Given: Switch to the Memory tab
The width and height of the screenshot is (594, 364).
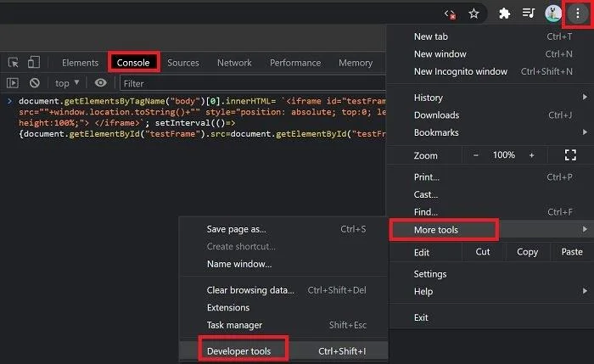Looking at the screenshot, I should [x=356, y=63].
